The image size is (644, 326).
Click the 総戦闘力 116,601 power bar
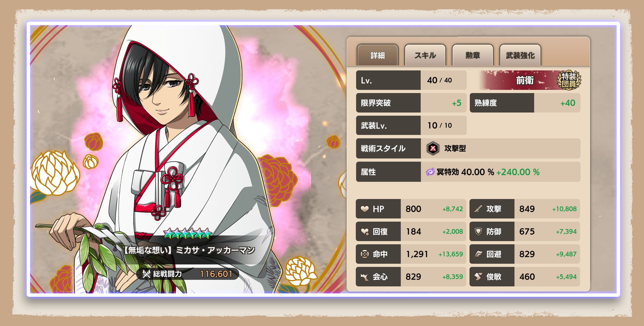coord(187,274)
